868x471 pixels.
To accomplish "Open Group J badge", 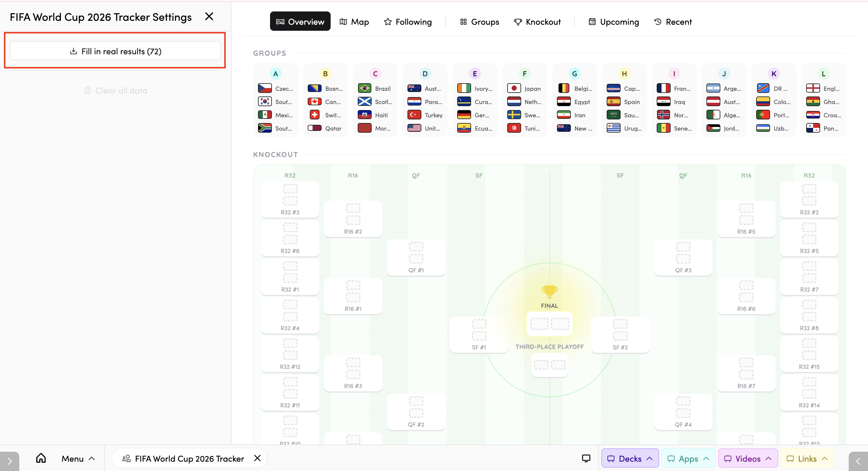I will [724, 74].
